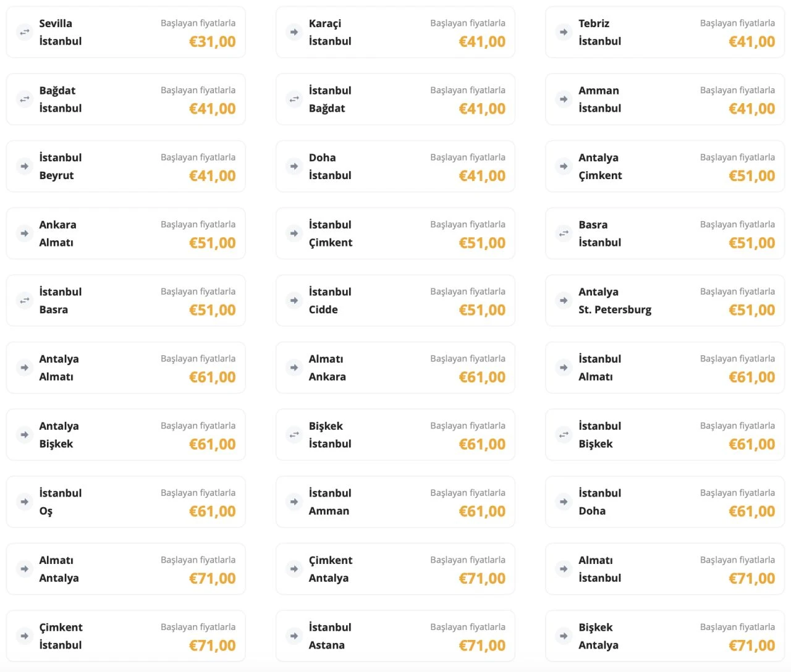Open the Tebriz to İstanbul flight deal
The height and width of the screenshot is (672, 791).
[664, 32]
